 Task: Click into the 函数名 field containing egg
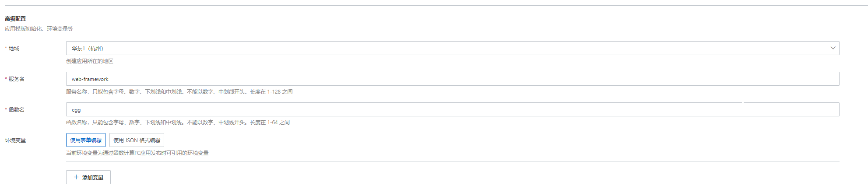pyautogui.click(x=438, y=110)
